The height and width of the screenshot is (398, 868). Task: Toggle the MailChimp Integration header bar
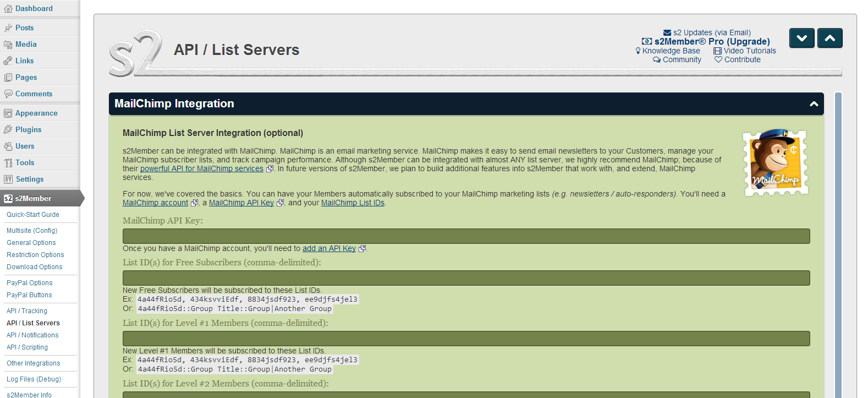pos(466,103)
